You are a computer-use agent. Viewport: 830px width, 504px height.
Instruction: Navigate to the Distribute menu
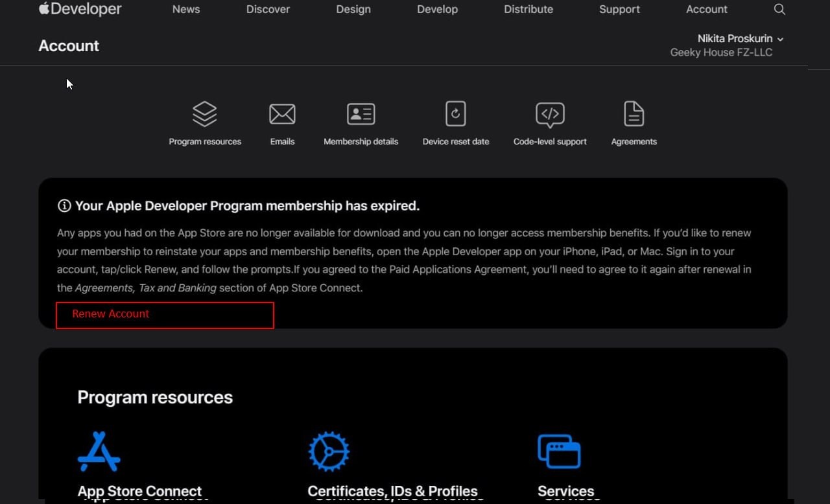(528, 9)
